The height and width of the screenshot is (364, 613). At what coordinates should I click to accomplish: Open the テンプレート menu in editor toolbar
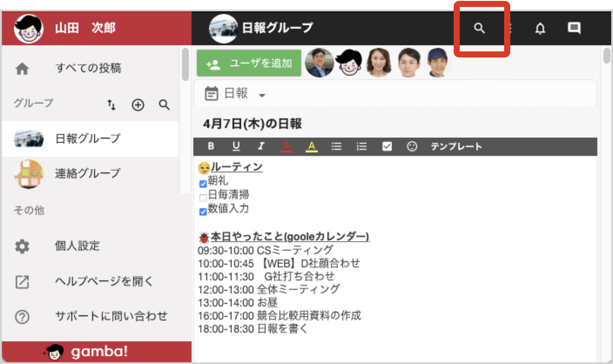(456, 146)
